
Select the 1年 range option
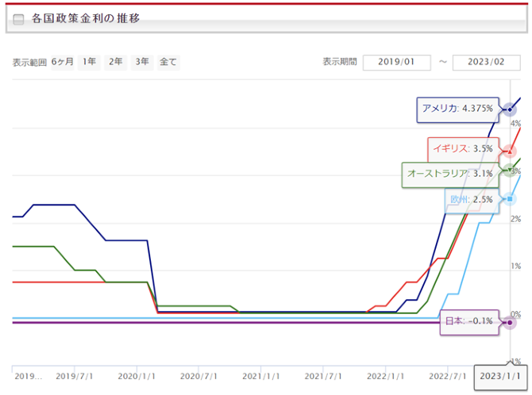pos(89,62)
